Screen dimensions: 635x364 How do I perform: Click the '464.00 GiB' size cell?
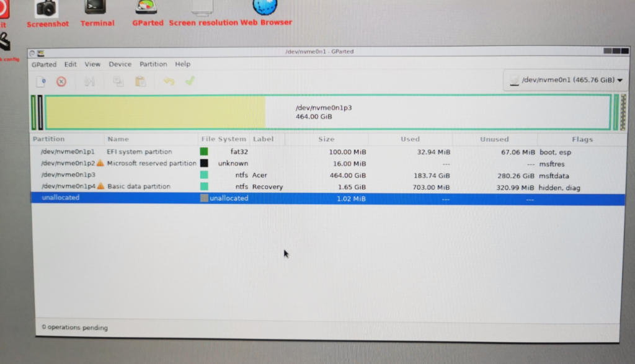click(347, 175)
